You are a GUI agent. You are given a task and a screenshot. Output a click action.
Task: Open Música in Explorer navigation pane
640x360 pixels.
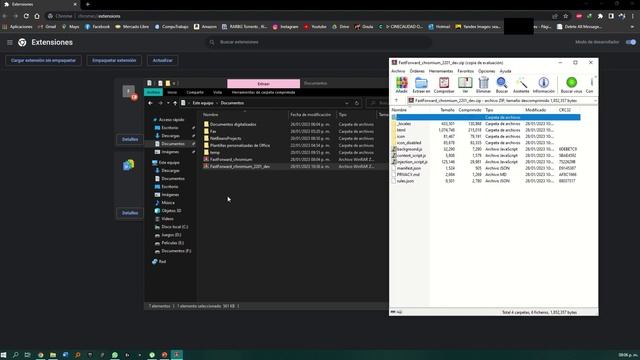tap(167, 202)
